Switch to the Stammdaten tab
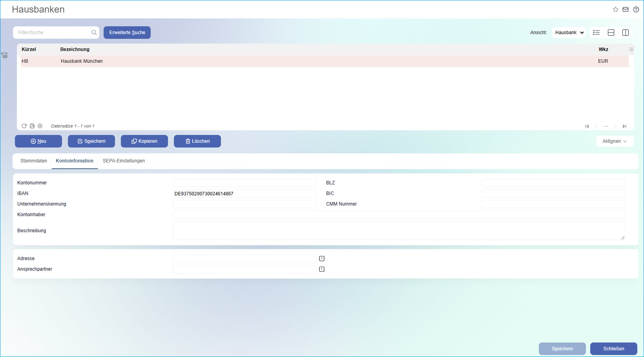The image size is (644, 357). (x=33, y=161)
